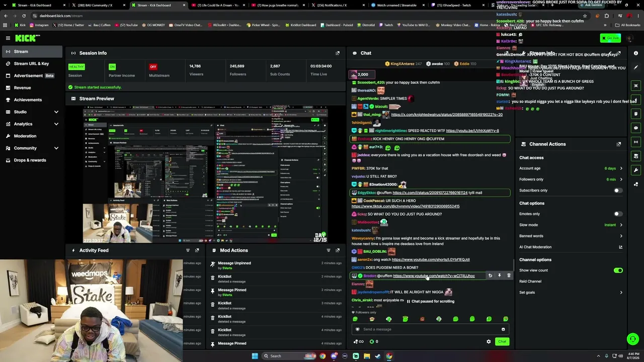Switch to BAU Community / X browser tab
Viewport: 644px width, 362px height.
[x=99, y=5]
